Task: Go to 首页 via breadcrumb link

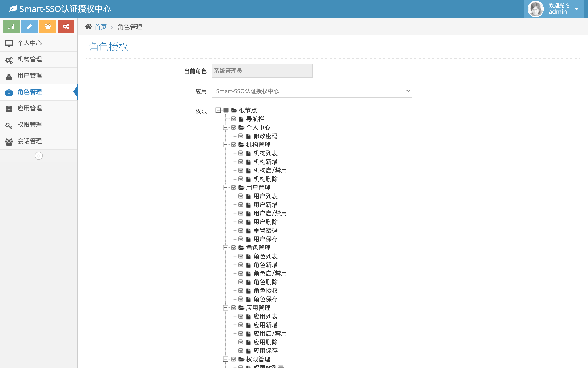Action: pyautogui.click(x=101, y=27)
